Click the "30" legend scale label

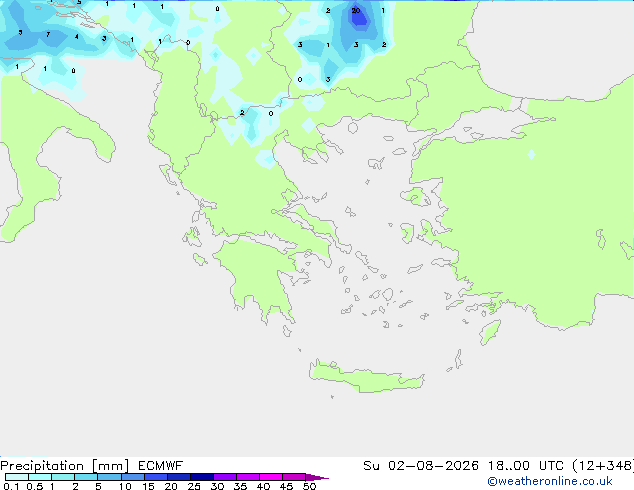click(217, 486)
